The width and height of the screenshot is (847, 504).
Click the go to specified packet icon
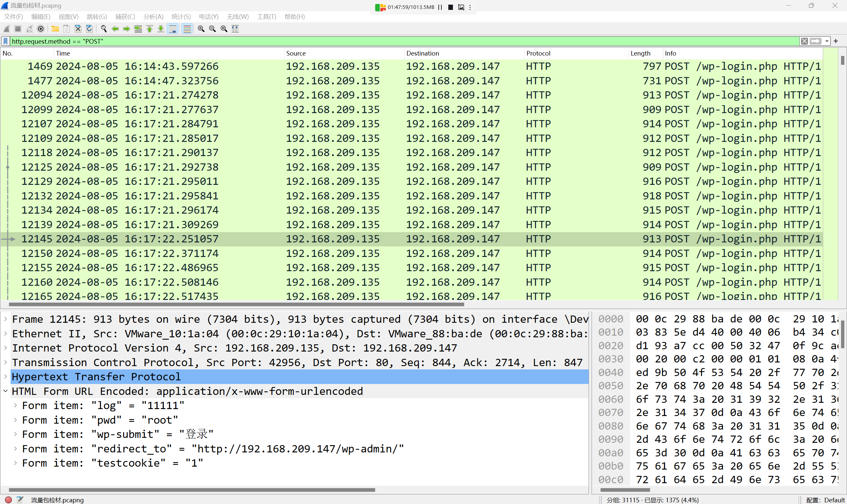pos(138,29)
